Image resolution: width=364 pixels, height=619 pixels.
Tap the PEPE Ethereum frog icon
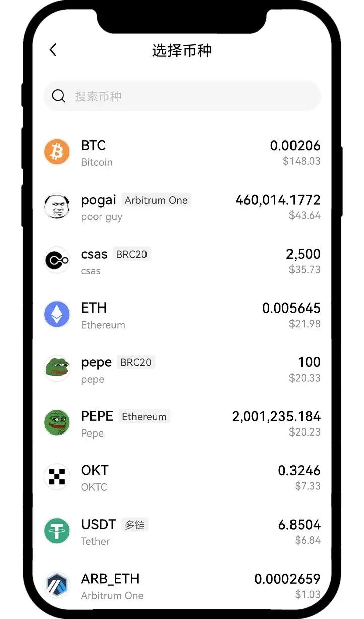tap(57, 423)
